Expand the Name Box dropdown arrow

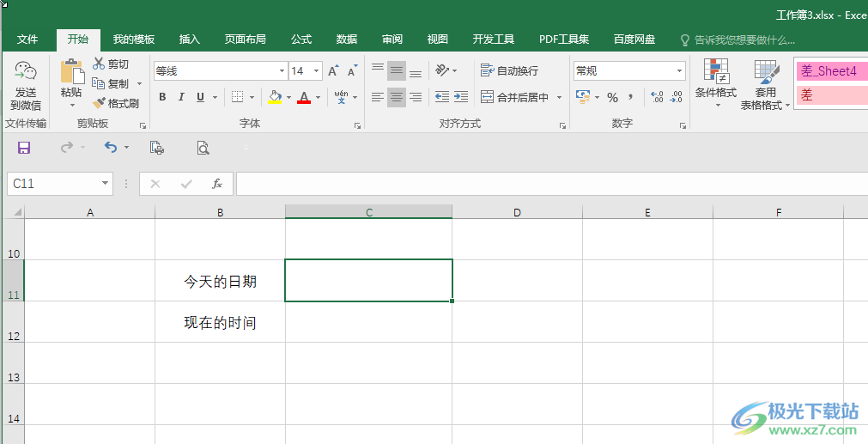pos(106,184)
